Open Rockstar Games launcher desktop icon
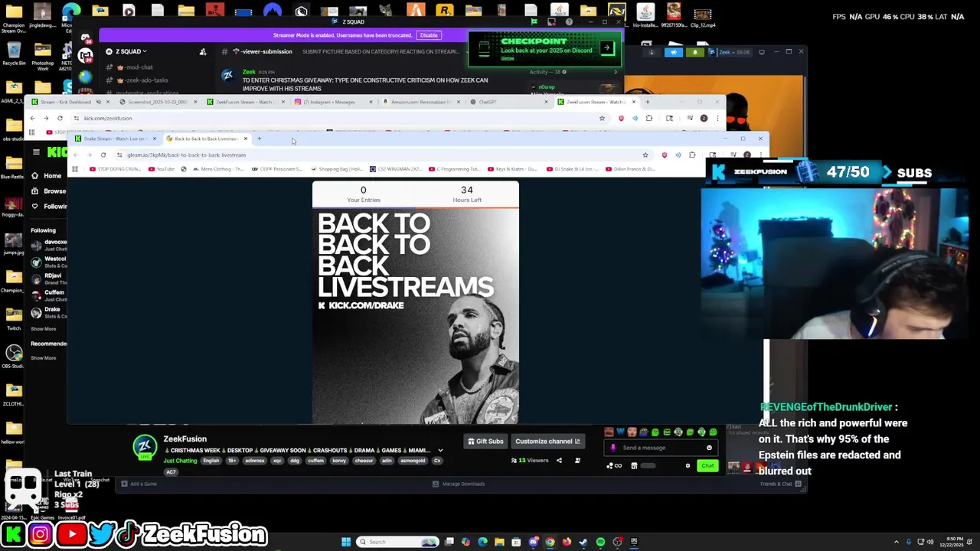 [445, 11]
